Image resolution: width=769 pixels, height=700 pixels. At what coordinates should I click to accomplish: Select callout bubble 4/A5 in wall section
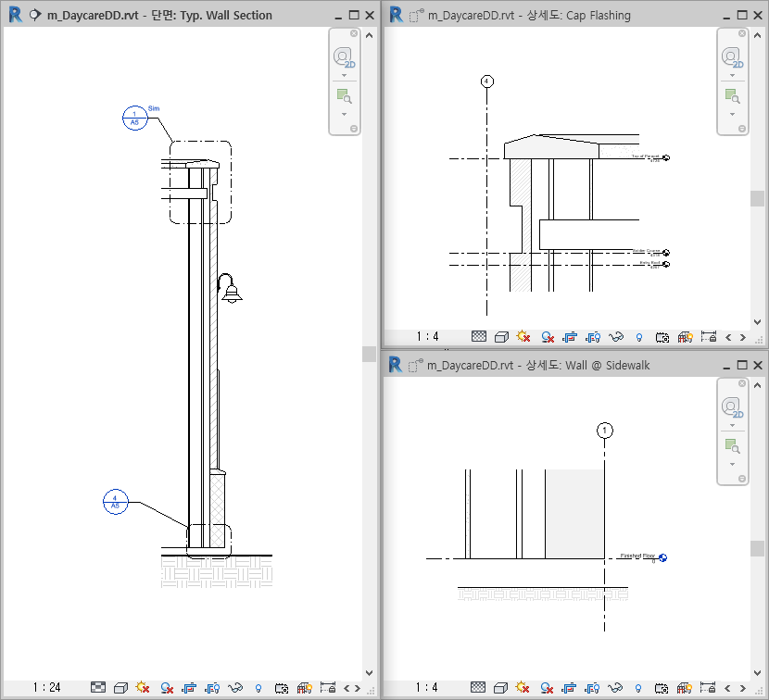116,502
